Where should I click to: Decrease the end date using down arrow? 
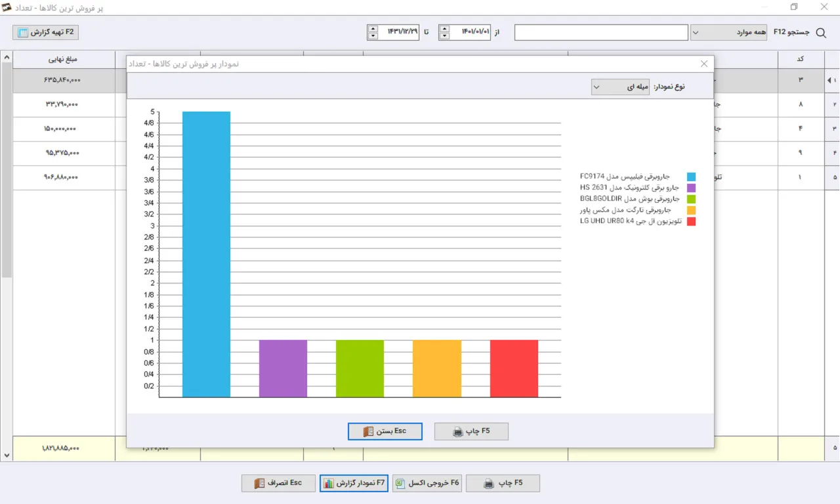(373, 36)
